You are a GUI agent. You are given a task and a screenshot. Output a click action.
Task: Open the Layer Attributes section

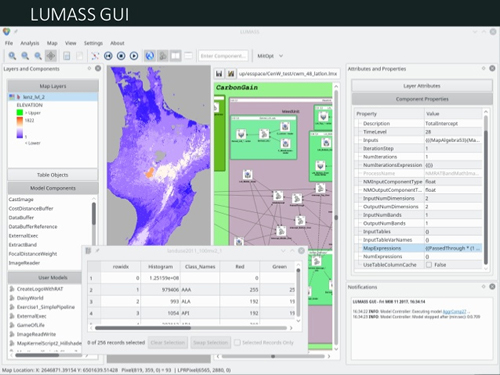click(x=422, y=86)
